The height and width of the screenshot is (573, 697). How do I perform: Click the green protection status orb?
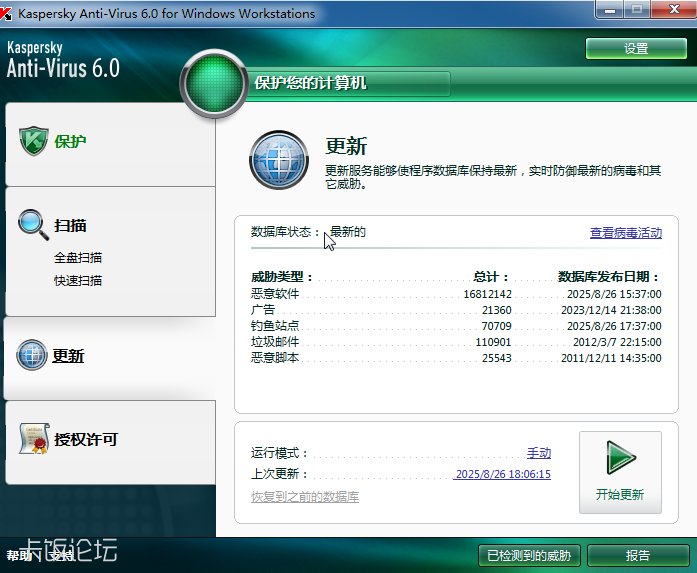pyautogui.click(x=215, y=83)
